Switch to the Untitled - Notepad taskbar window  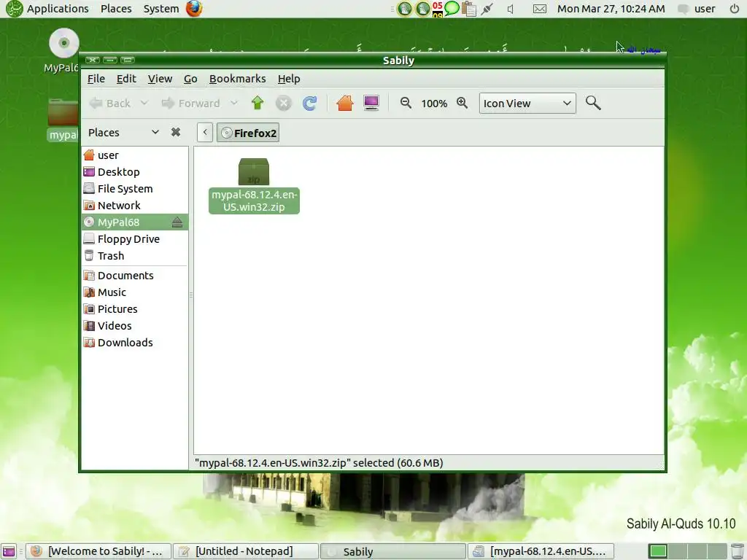(x=245, y=551)
